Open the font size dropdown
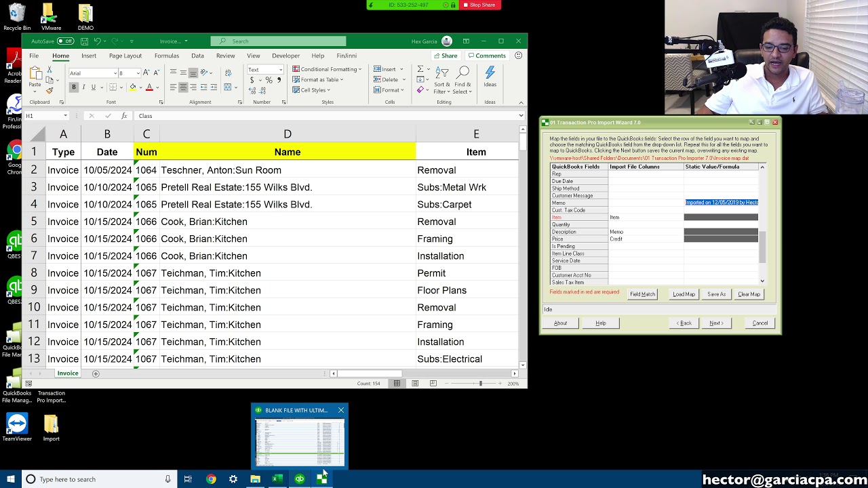This screenshot has width=868, height=488. [138, 73]
